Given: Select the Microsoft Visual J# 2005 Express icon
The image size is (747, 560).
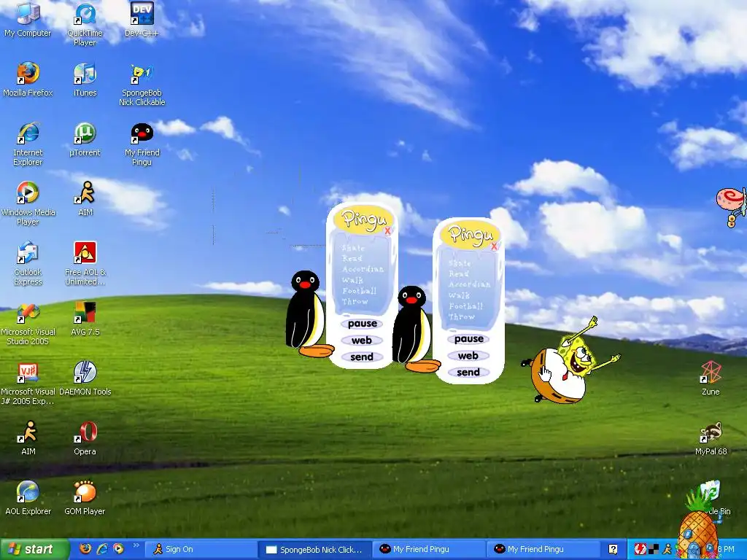Looking at the screenshot, I should click(x=28, y=383).
